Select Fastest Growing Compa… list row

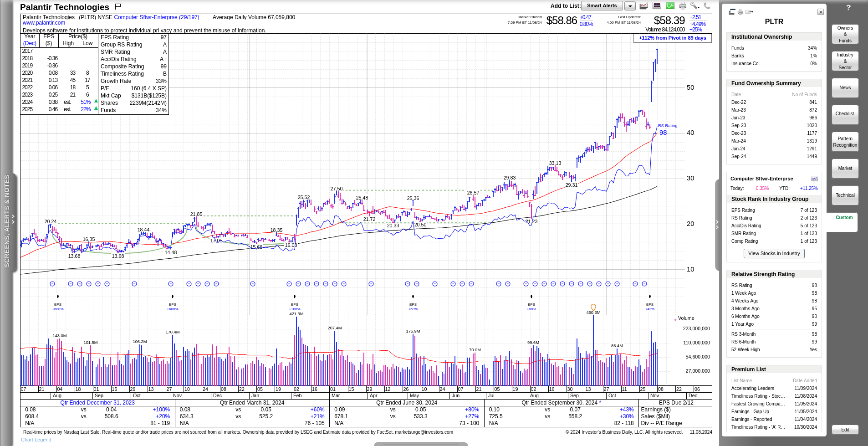[x=774, y=404]
